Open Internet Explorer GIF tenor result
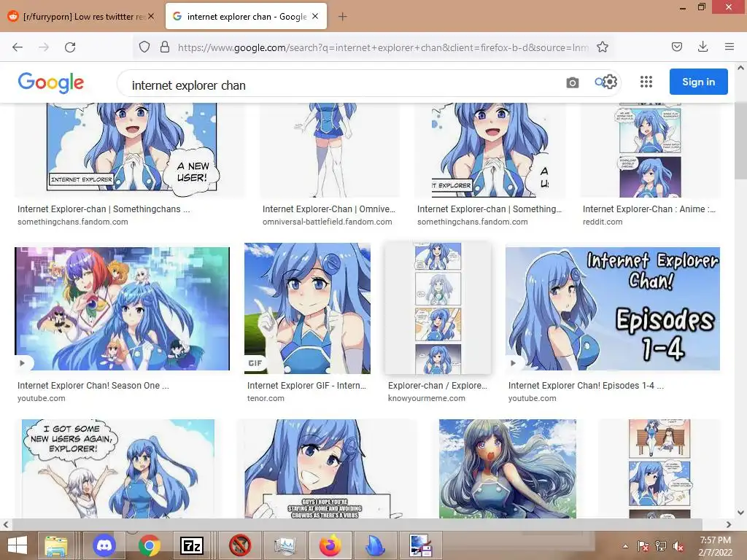 pos(306,386)
